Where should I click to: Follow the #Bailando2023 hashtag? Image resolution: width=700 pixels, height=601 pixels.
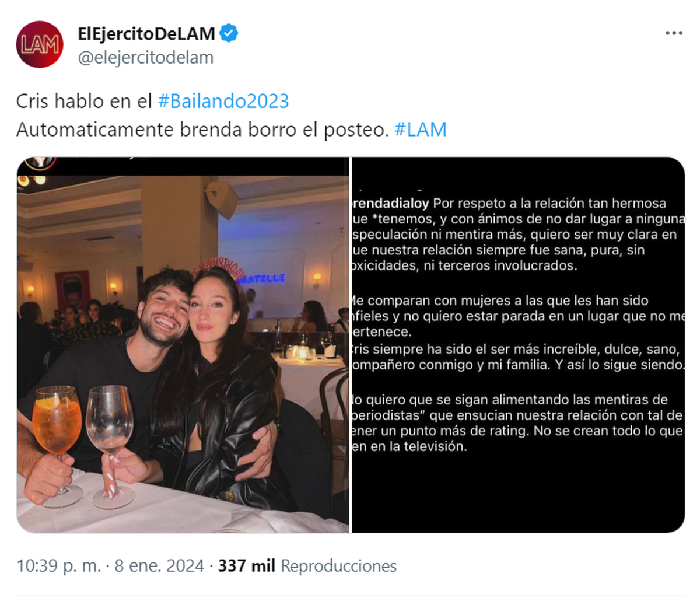coord(223,101)
